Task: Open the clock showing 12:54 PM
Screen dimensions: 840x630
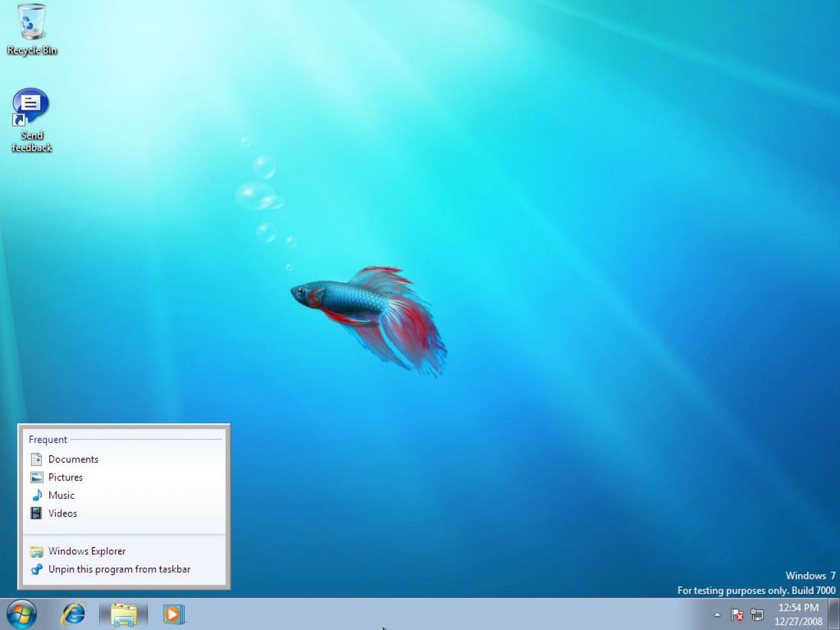Action: 798,614
